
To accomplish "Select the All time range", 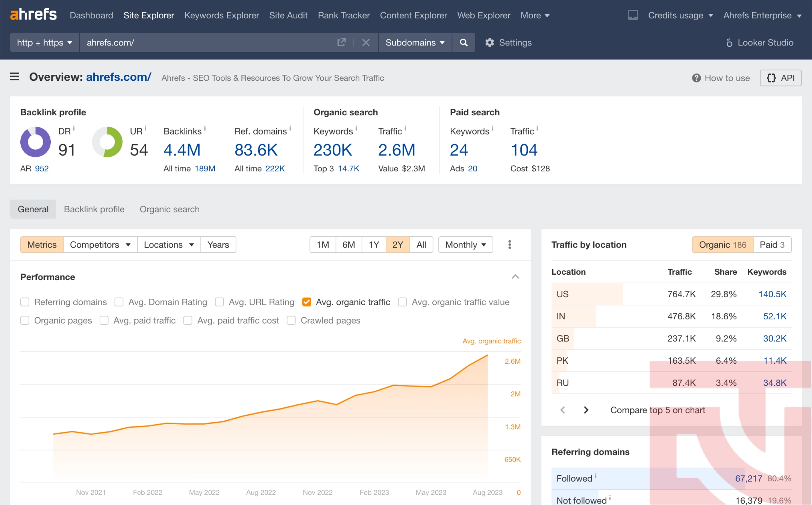I will pyautogui.click(x=421, y=245).
